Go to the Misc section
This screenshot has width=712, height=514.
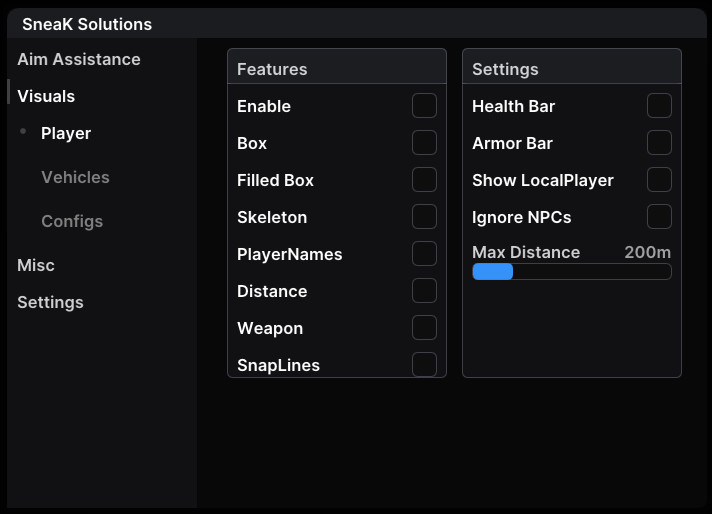[x=36, y=265]
